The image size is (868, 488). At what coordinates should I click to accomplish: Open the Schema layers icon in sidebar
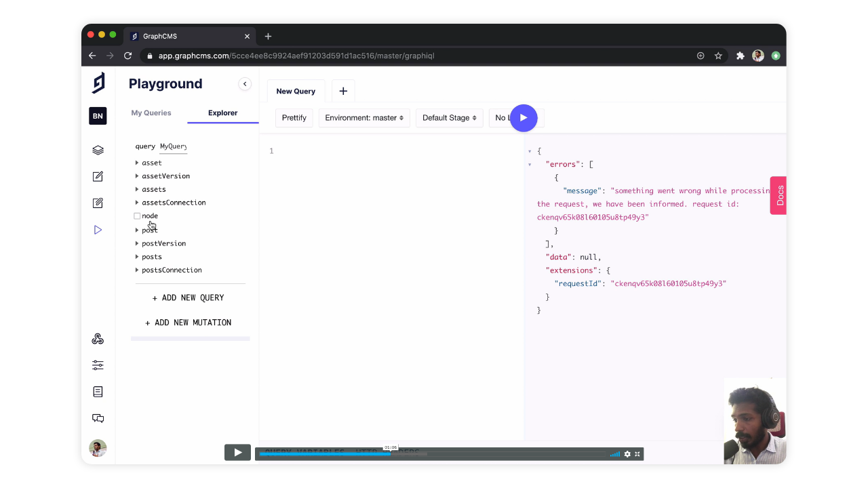pos(98,150)
